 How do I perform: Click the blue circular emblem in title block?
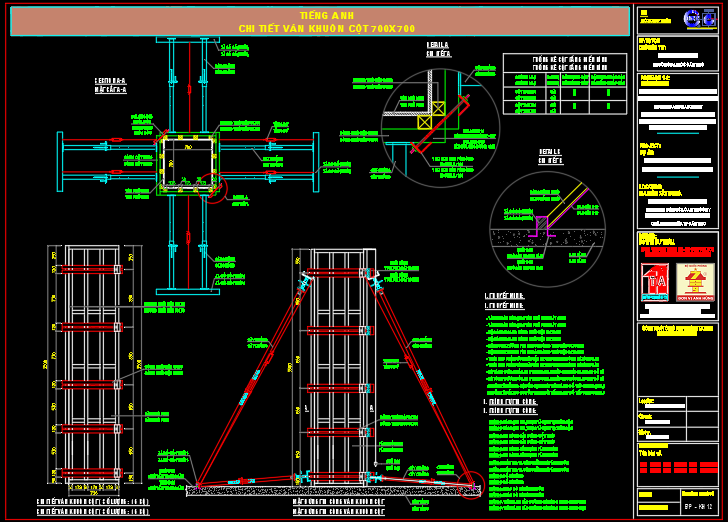coord(692,18)
